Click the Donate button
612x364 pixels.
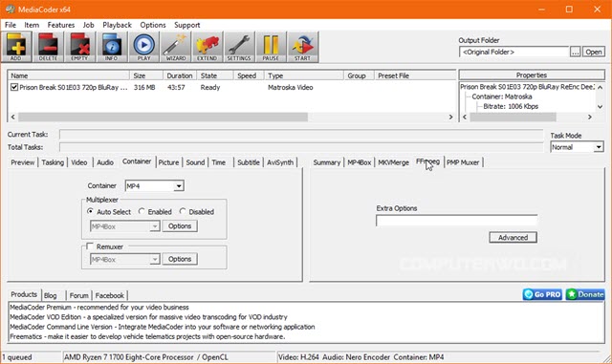[585, 294]
